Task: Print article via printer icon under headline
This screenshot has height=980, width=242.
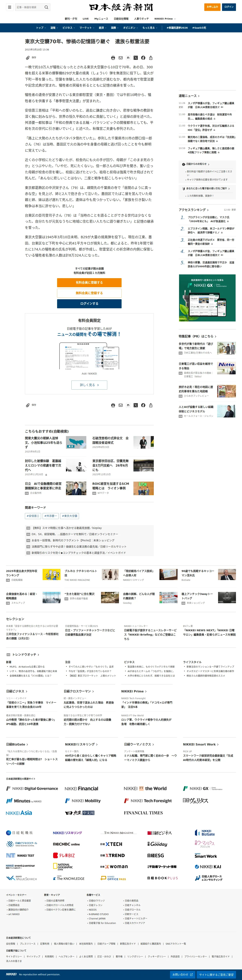Action: click(113, 58)
